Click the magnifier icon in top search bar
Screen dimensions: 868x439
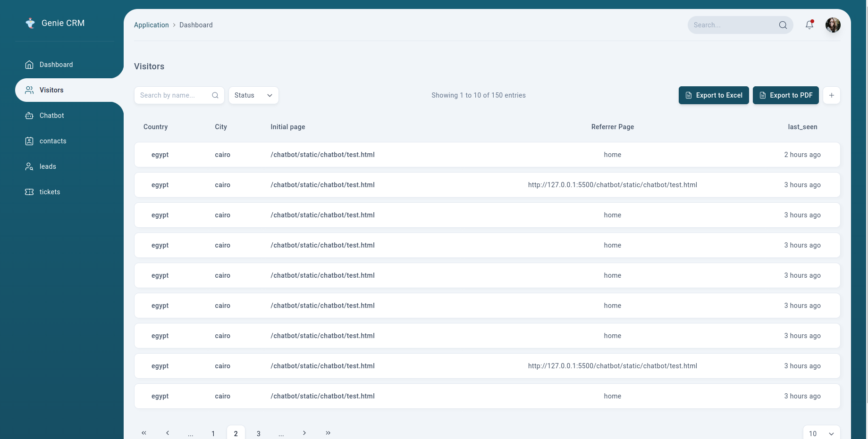(783, 25)
